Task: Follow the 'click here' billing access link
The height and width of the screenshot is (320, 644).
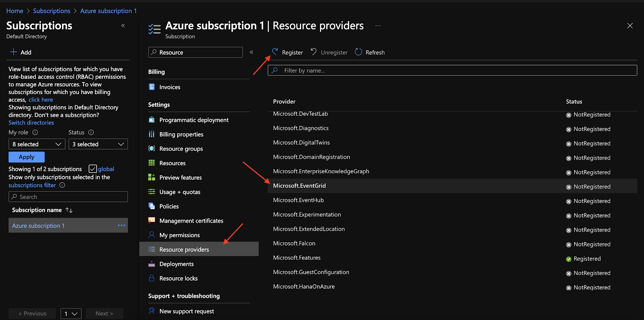Action: pyautogui.click(x=41, y=100)
